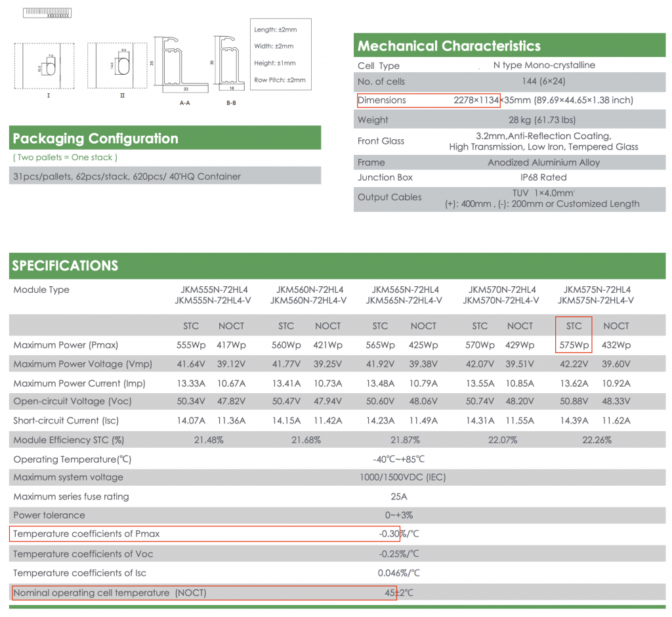Screen dimensions: 672x617
Task: Click the '144 (6×24)' cell count
Action: coord(543,81)
